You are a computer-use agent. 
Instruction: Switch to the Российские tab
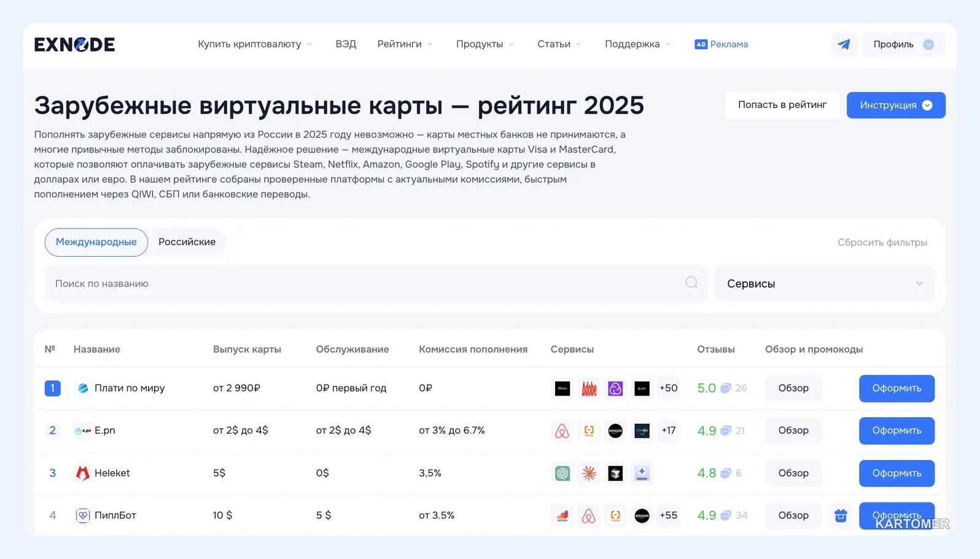pos(187,242)
